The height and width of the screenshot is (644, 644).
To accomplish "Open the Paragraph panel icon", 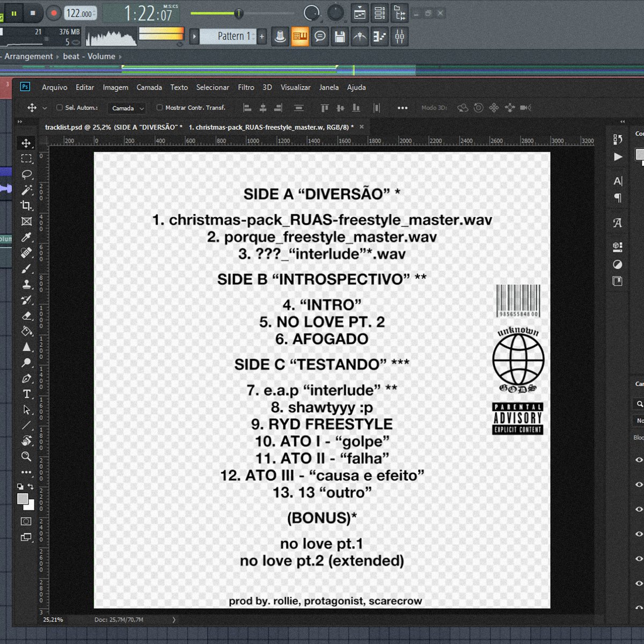I will coord(618,198).
